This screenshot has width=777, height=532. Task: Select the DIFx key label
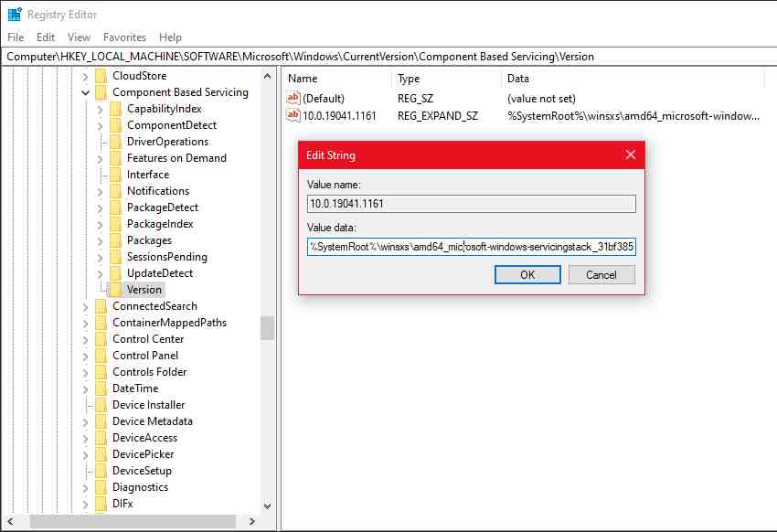pos(122,504)
